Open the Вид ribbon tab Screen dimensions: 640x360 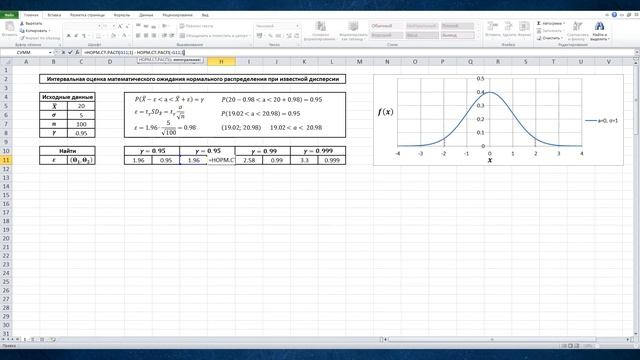point(205,15)
